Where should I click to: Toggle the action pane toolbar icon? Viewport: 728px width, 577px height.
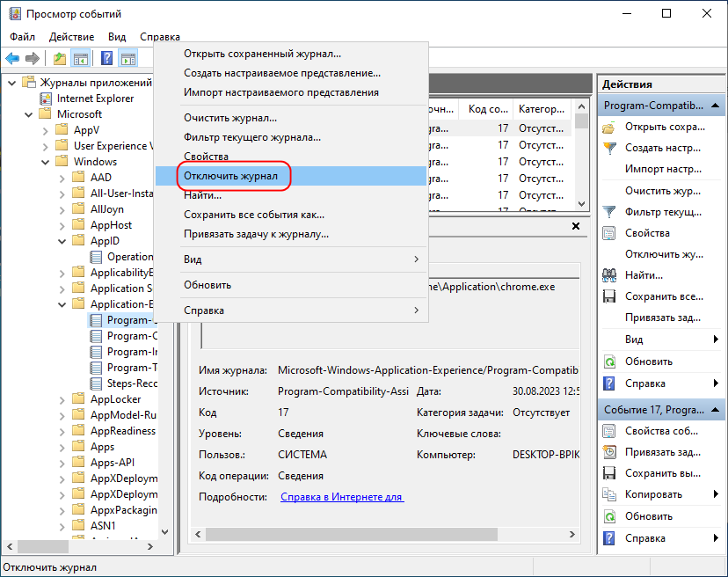(127, 59)
